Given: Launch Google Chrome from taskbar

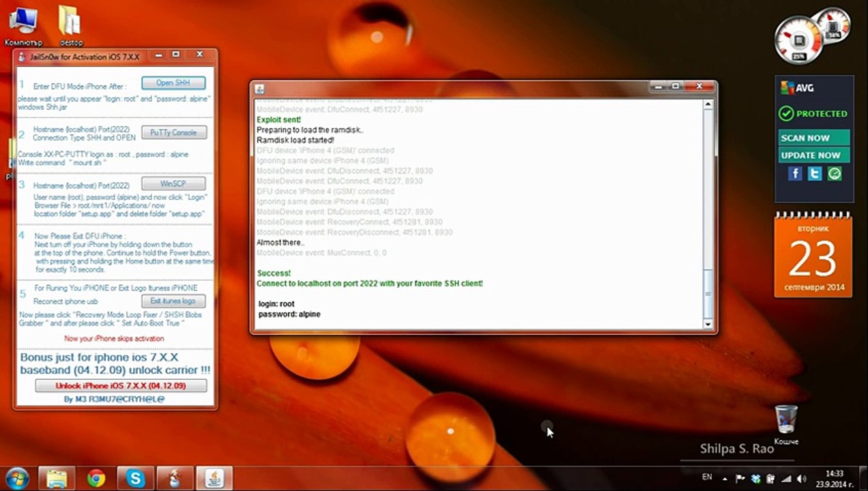Looking at the screenshot, I should tap(96, 478).
